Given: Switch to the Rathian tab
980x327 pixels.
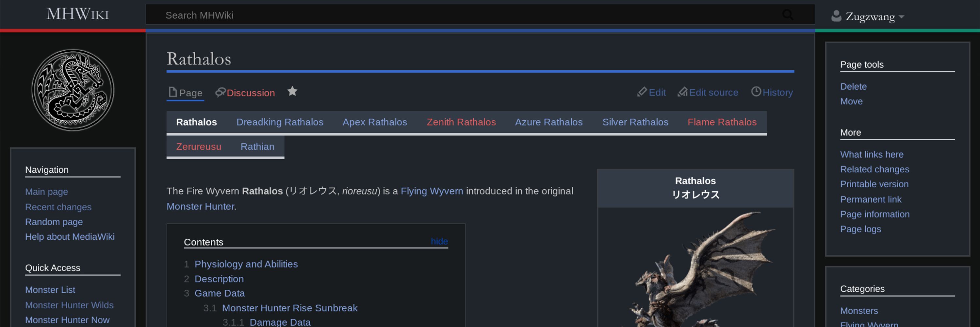Looking at the screenshot, I should tap(257, 146).
